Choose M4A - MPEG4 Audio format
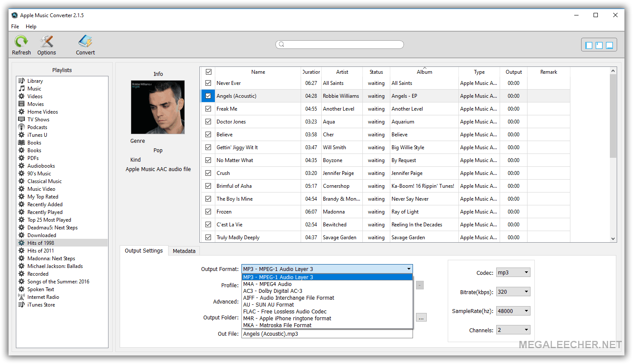The image size is (633, 364). (327, 284)
